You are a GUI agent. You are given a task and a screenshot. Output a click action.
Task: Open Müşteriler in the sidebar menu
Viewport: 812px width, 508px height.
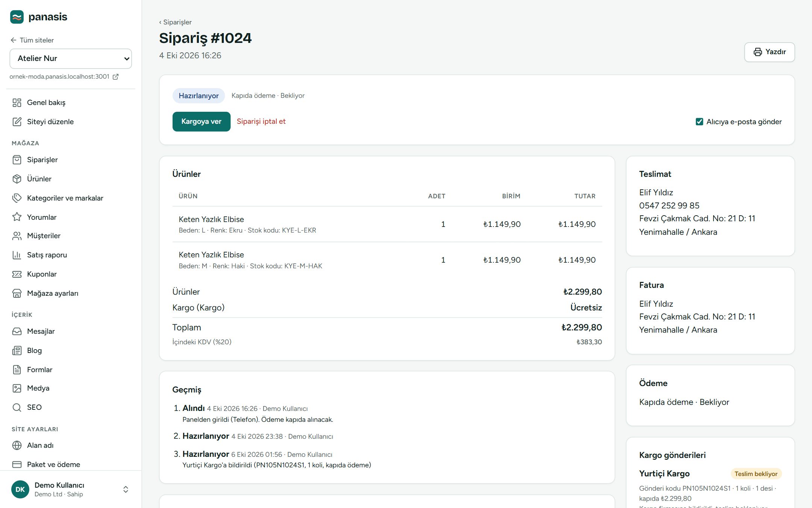pyautogui.click(x=71, y=236)
